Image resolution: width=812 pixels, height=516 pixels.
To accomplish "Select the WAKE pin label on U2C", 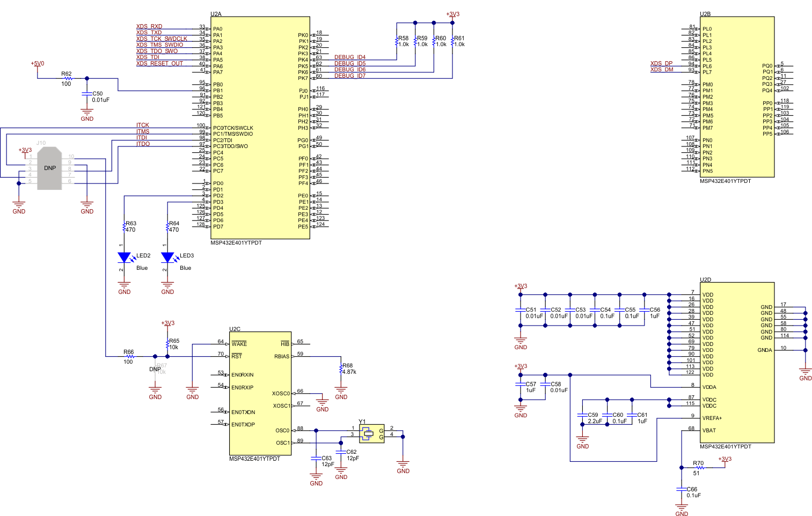I will click(239, 344).
